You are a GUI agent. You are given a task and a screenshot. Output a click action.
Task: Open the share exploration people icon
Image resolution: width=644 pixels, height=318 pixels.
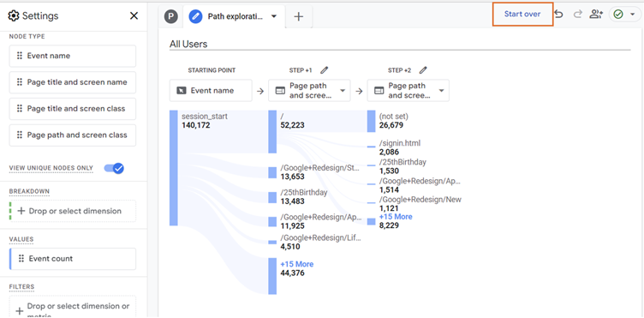tap(595, 15)
